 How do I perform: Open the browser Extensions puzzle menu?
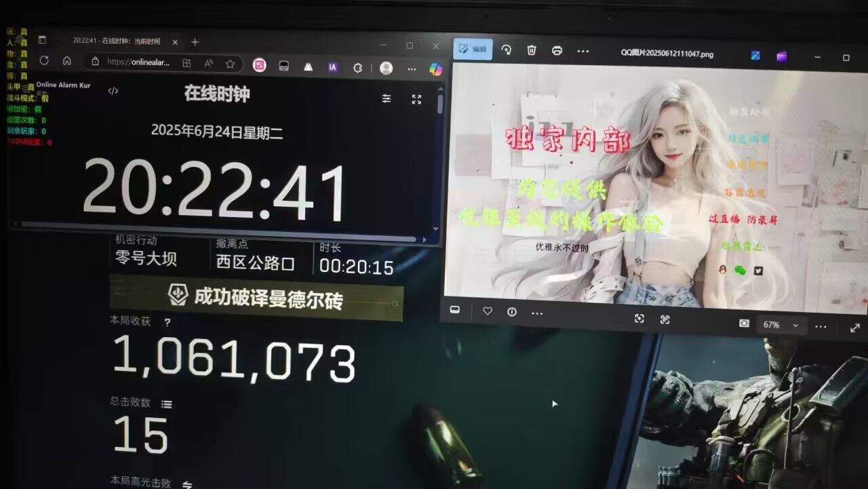point(358,68)
